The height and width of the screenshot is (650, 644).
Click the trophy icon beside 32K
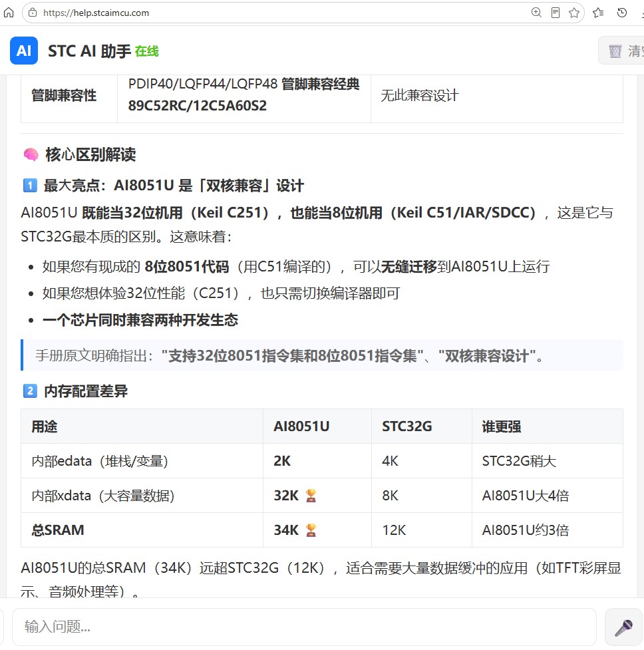[x=311, y=496]
